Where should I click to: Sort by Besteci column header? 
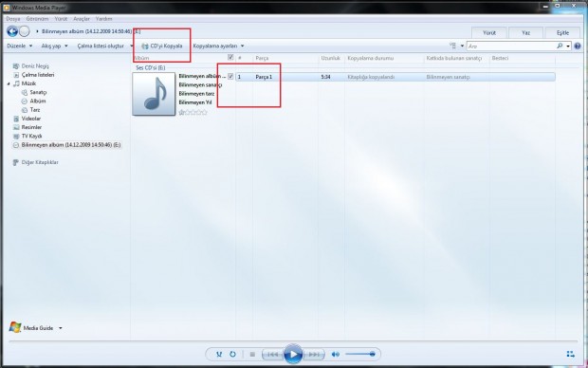click(500, 58)
